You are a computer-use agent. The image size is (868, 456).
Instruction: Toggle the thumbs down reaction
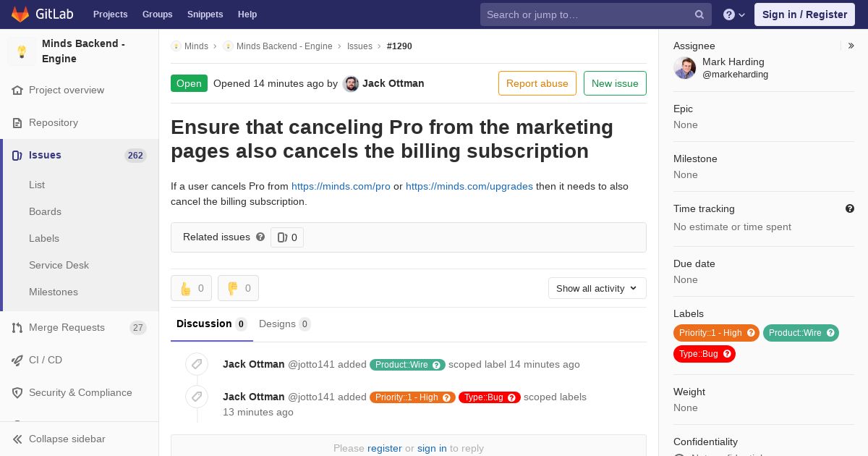click(238, 288)
